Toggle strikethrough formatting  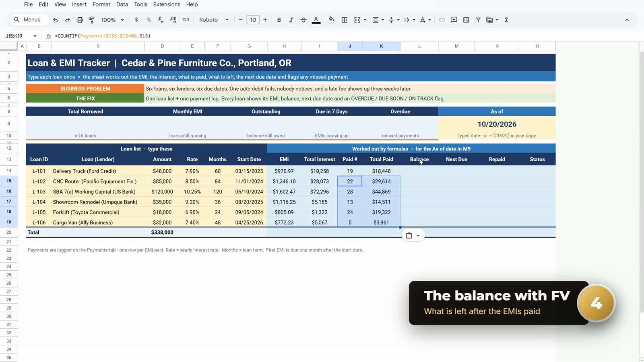click(303, 20)
